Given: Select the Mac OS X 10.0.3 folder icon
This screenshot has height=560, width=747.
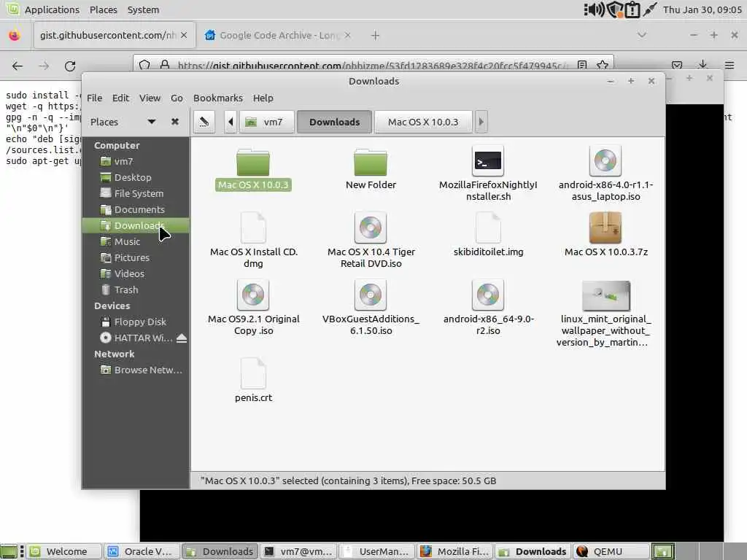Looking at the screenshot, I should coord(253,162).
